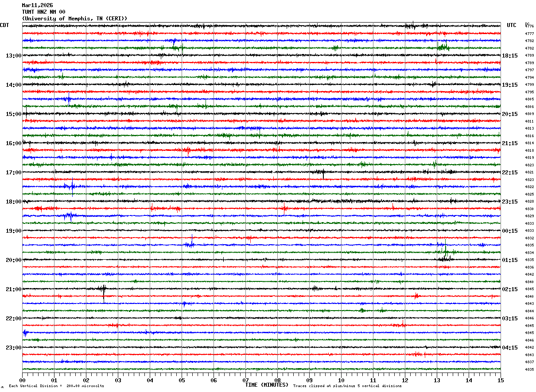Click the 18:15 UTC time label
Viewport: 536px width, 392px height.
(x=510, y=56)
